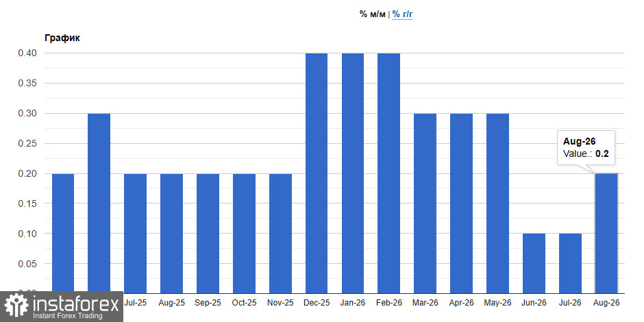This screenshot has height=322, width=644.
Task: Select the Oct-25 bar
Action: (x=244, y=234)
